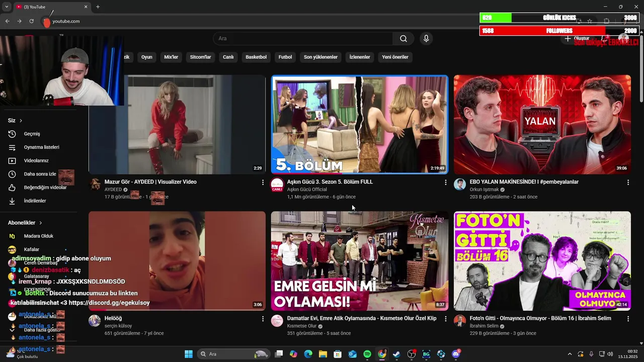
Task: Show hidden system tray icons
Action: (x=570, y=354)
